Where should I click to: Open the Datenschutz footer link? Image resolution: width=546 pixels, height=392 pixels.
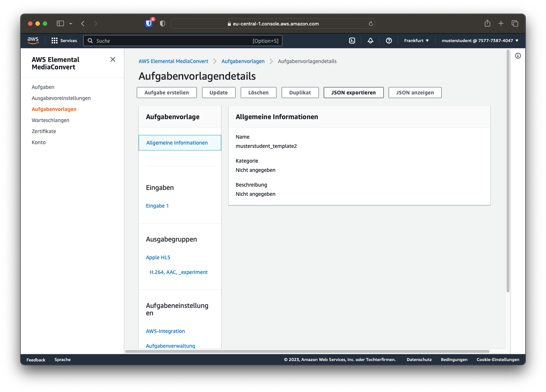tap(419, 360)
